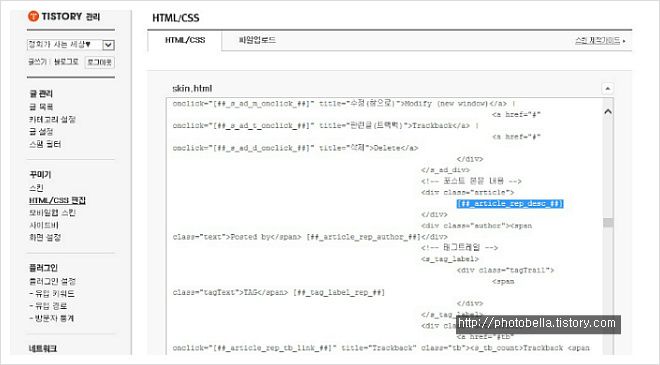Click the highlighted [##_article_rep_desc_##] text
660x365 pixels.
pos(510,204)
